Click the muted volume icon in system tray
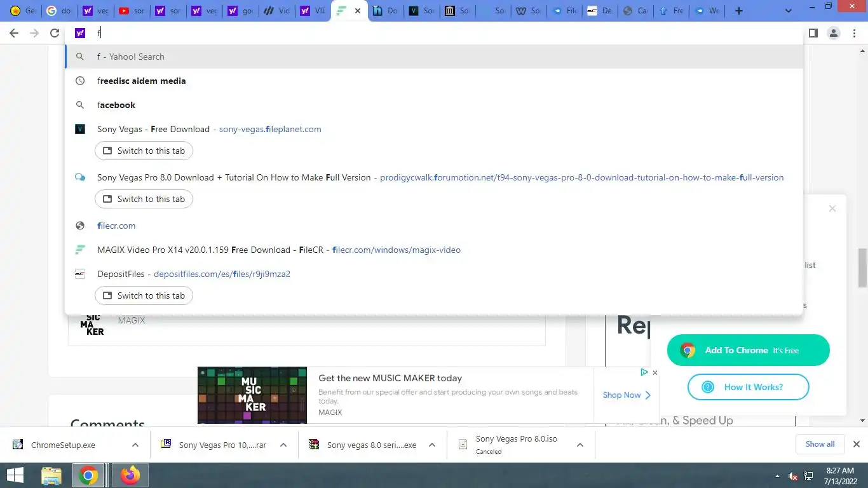This screenshot has width=868, height=488. 793,476
